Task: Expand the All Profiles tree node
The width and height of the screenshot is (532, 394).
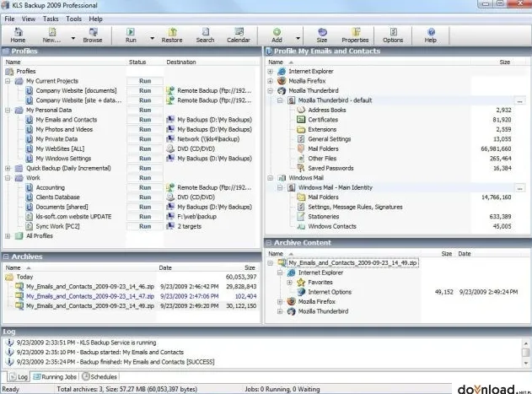Action: [x=8, y=236]
